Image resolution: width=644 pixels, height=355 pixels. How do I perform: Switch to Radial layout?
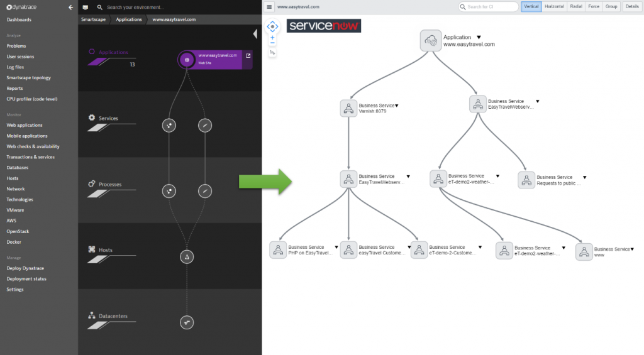click(x=576, y=6)
